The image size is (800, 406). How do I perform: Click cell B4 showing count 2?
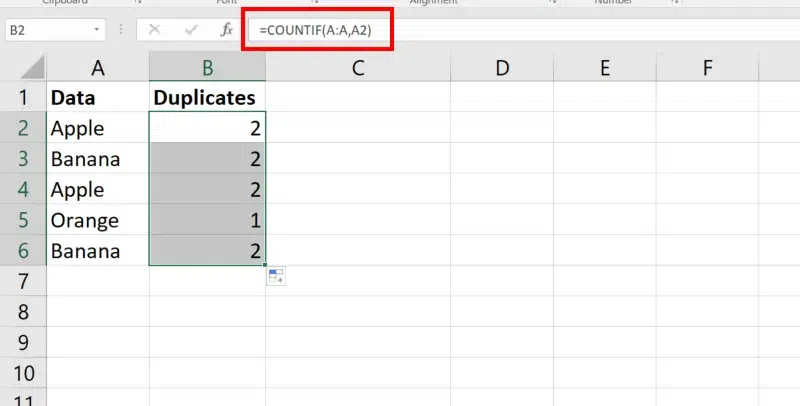208,189
